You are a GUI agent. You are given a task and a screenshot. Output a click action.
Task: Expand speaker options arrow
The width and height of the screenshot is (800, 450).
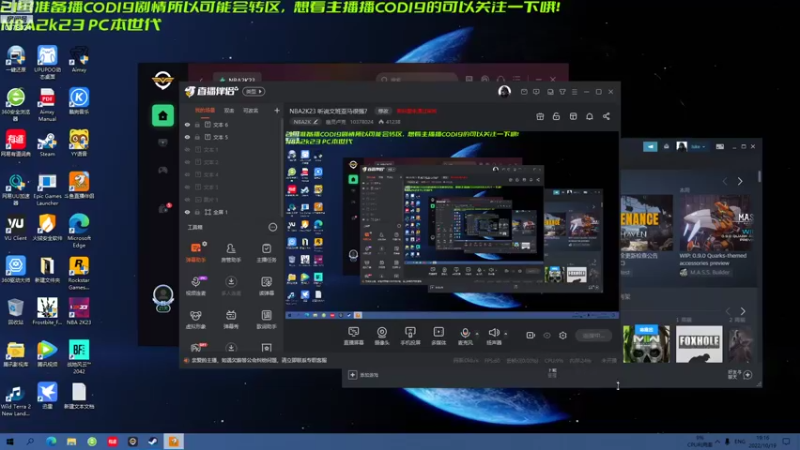click(506, 334)
